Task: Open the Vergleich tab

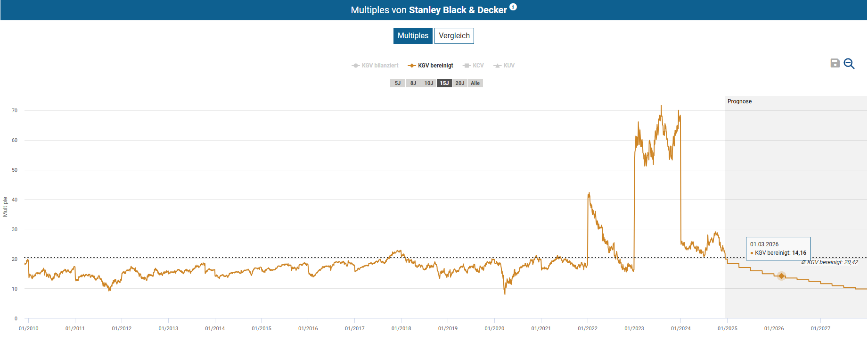Action: [454, 36]
